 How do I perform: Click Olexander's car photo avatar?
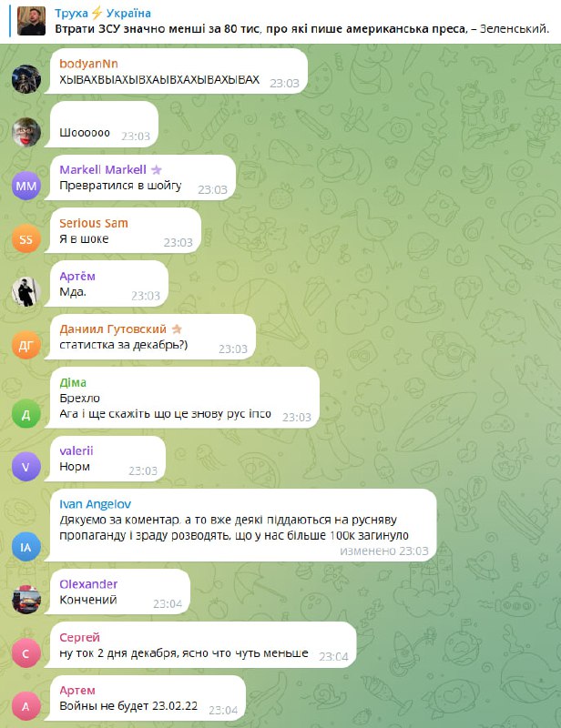pyautogui.click(x=26, y=600)
